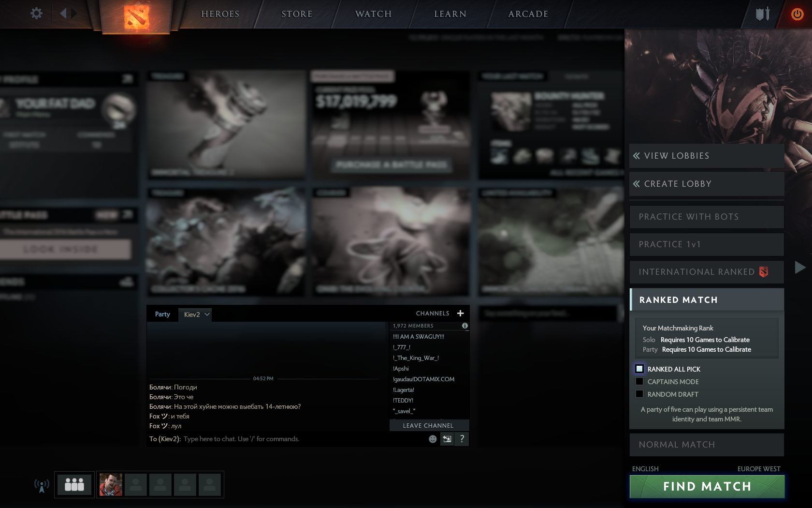
Task: Click the LEAVE CHANNEL button
Action: point(429,425)
